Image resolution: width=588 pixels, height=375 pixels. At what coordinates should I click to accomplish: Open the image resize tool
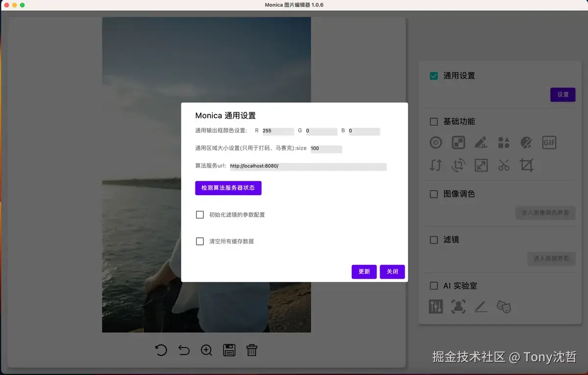pos(481,165)
